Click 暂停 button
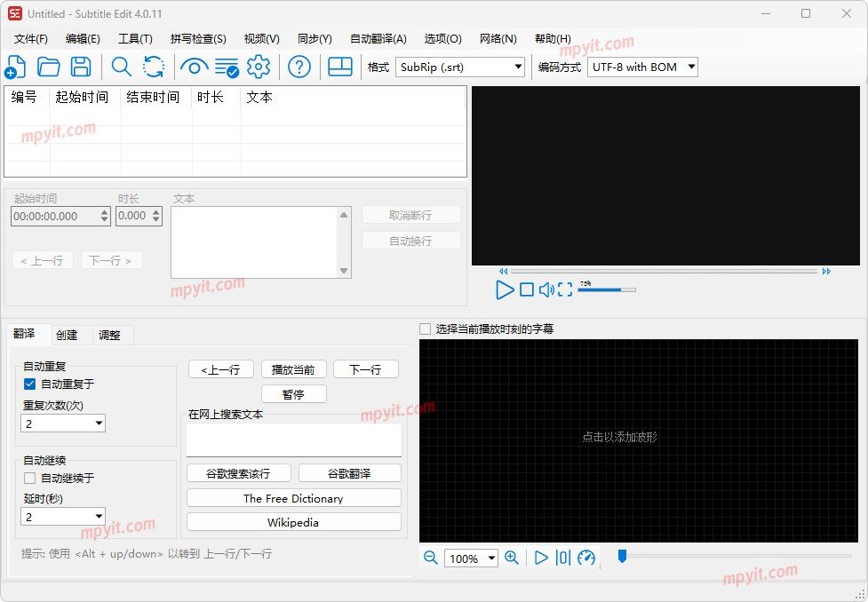 (293, 394)
